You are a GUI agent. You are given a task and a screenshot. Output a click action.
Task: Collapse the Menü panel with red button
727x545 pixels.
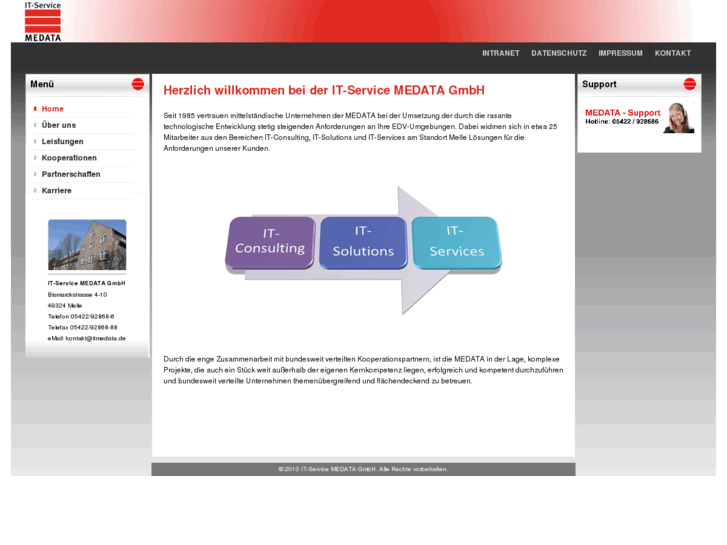(138, 84)
